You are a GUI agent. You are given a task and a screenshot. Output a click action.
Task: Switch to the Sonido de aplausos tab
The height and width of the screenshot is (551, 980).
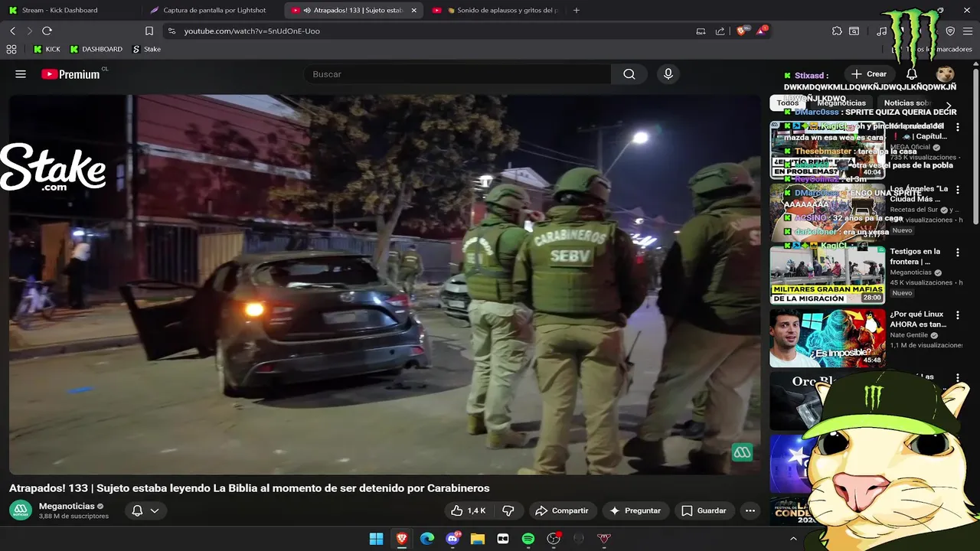coord(498,10)
